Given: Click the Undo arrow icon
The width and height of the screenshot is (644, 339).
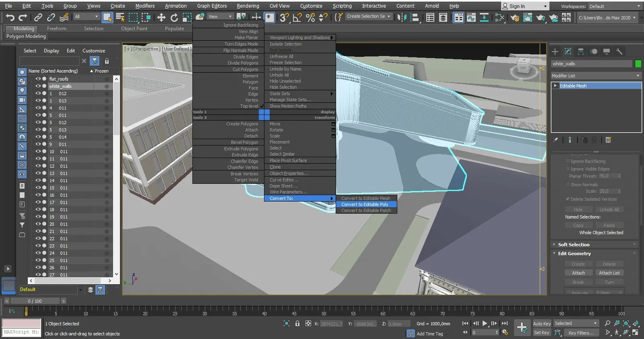Looking at the screenshot, I should (10, 17).
